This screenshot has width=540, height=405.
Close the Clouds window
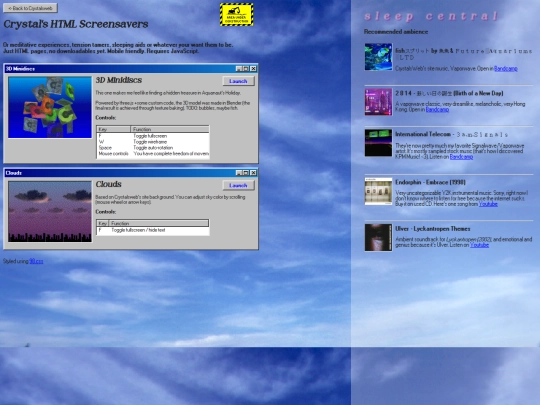point(253,173)
